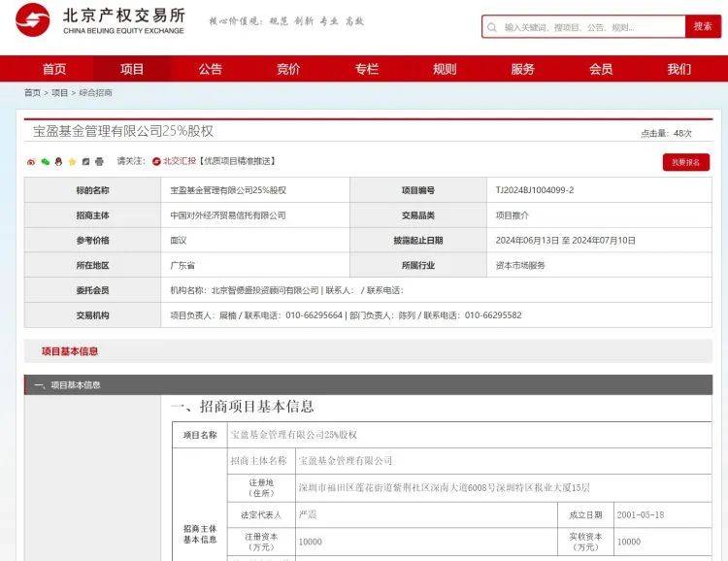Screen dimensions: 728x561
Task: Click the 所在地区 label cell
Action: coord(92,265)
